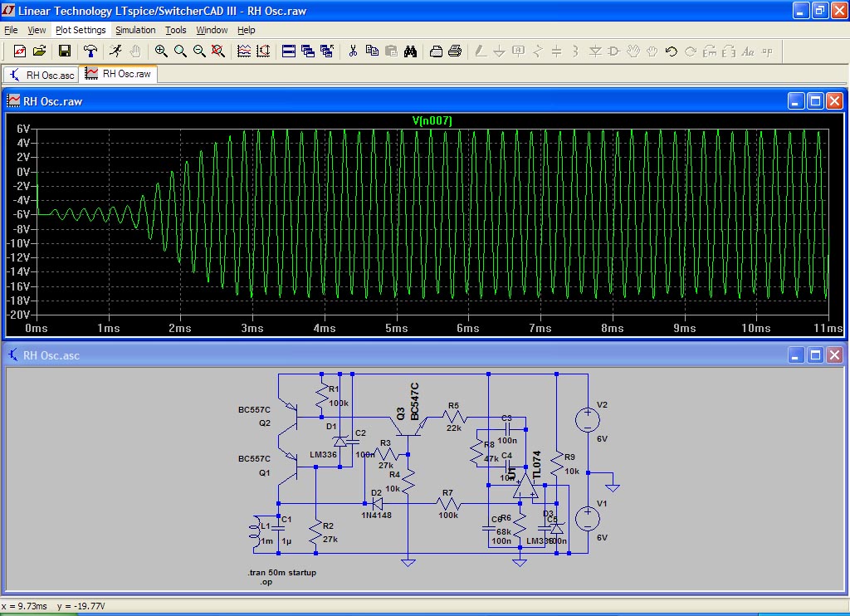850x616 pixels.
Task: Click the Run simulation running-man icon
Action: pyautogui.click(x=115, y=51)
